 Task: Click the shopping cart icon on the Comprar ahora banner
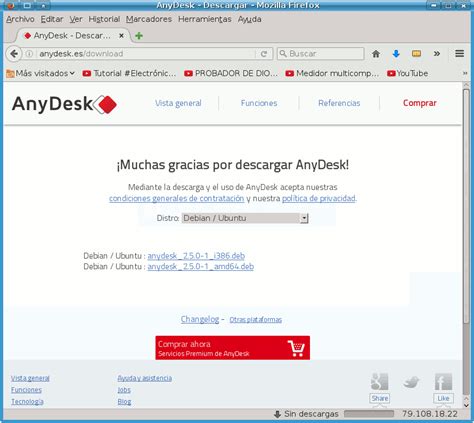coord(296,348)
